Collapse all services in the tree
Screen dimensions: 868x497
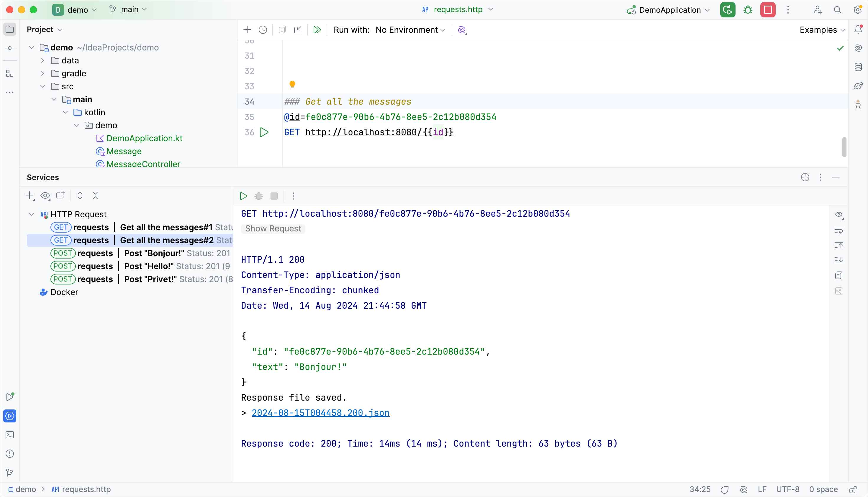coord(95,196)
